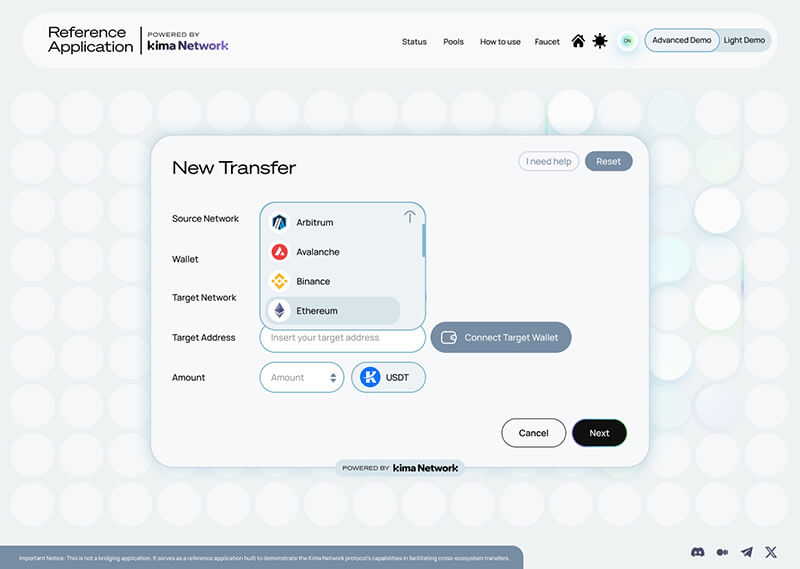Click the I need help button
Screen dimensions: 800x569
tap(548, 161)
